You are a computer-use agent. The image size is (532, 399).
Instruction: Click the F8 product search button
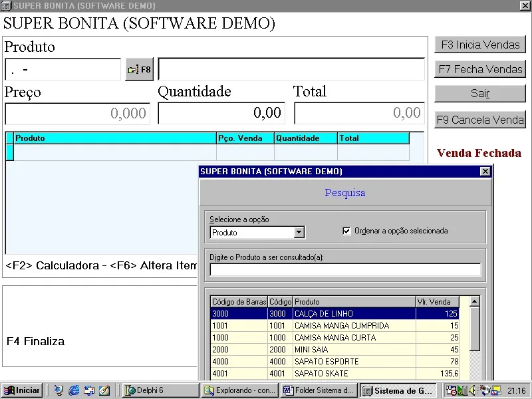point(139,70)
